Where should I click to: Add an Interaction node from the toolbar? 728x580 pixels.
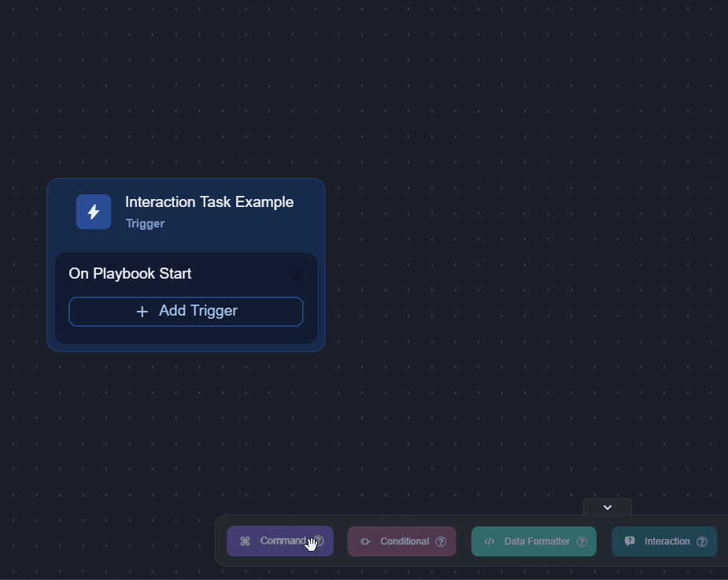pos(664,541)
